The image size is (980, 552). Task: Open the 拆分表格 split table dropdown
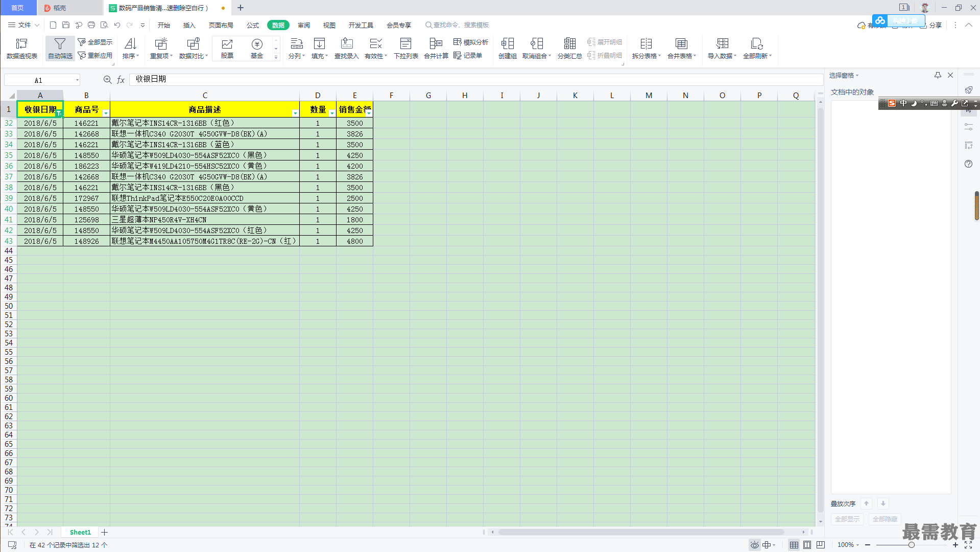(647, 49)
